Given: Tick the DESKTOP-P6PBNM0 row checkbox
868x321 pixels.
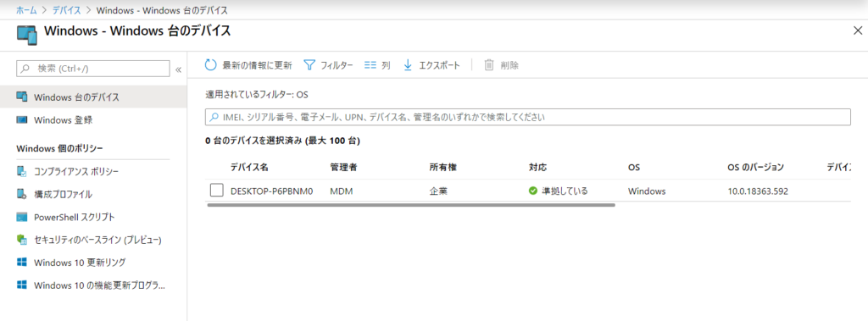Looking at the screenshot, I should pos(216,191).
